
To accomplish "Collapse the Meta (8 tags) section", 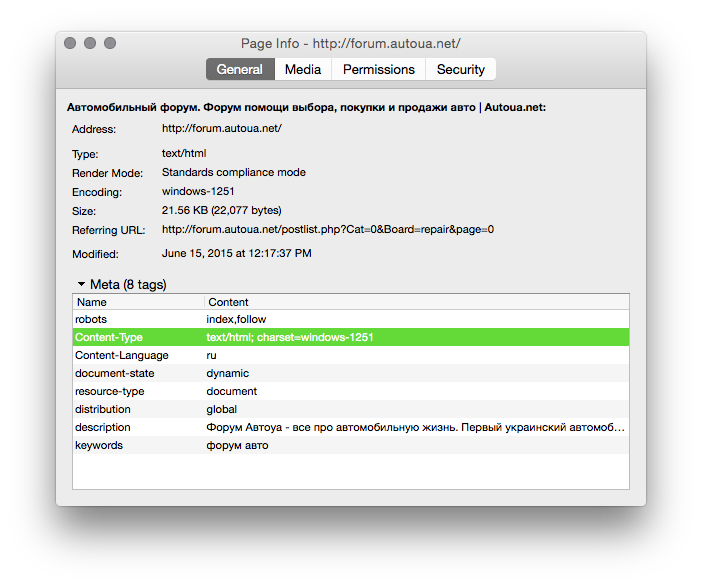I will pos(81,285).
